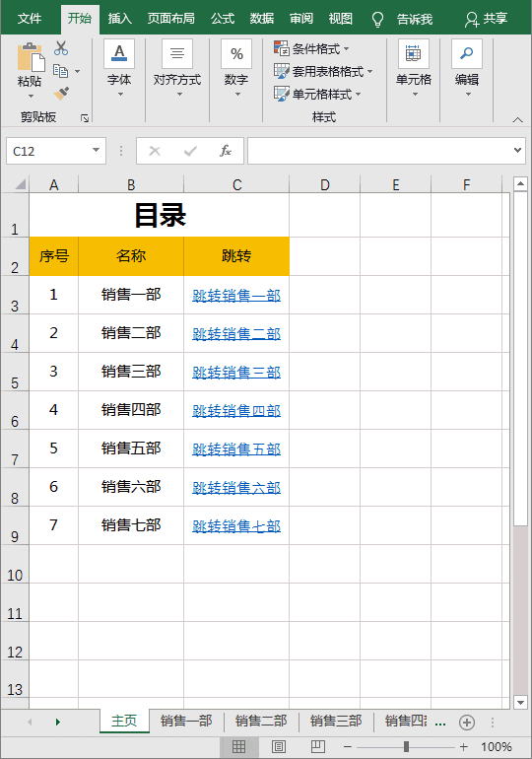Expand the 单元格样式 dropdown
The width and height of the screenshot is (532, 759).
[x=359, y=94]
